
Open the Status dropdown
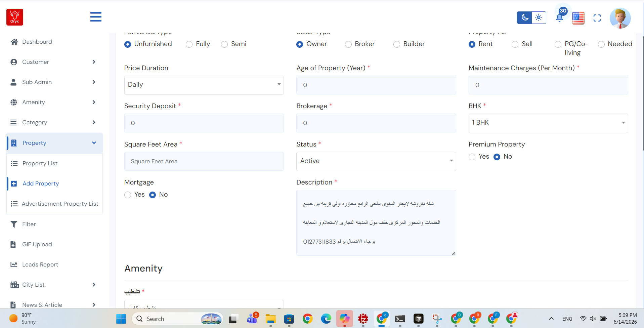click(376, 161)
